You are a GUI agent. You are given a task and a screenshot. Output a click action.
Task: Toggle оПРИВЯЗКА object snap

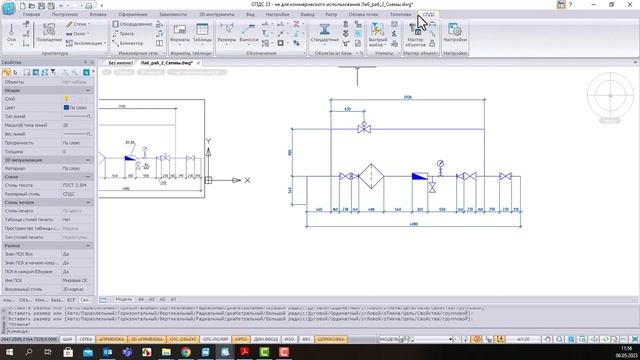click(111, 339)
